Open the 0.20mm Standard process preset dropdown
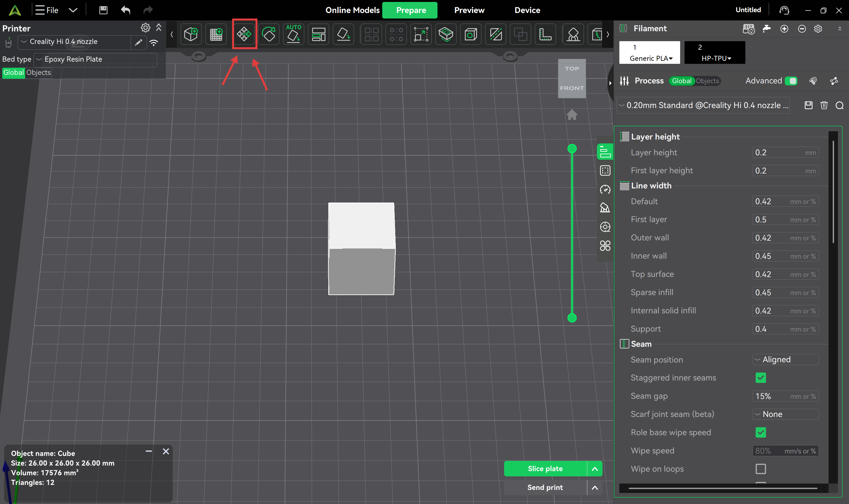Viewport: 849px width, 504px height. (x=703, y=105)
